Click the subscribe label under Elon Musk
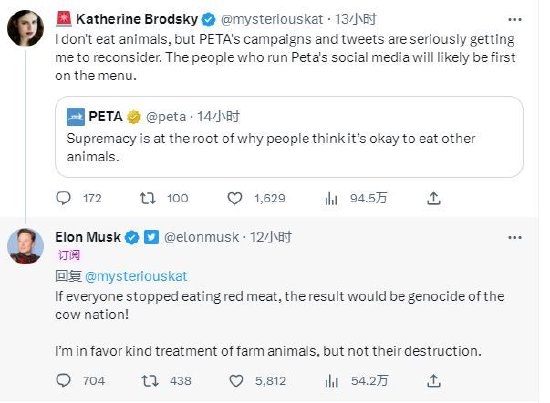 (69, 255)
